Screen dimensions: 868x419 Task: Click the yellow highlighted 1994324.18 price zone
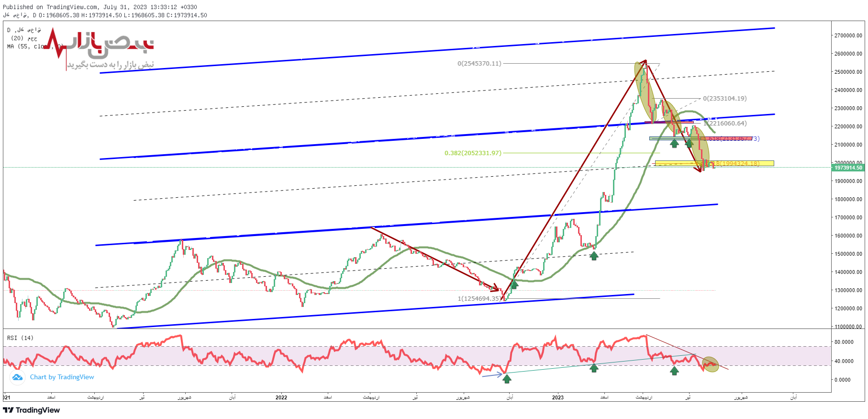pyautogui.click(x=714, y=163)
